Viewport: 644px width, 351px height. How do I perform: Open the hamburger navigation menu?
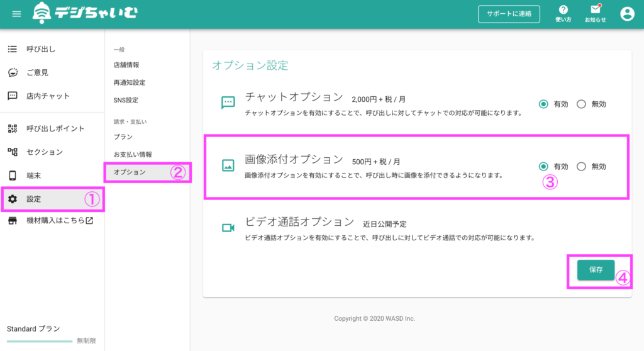coord(16,14)
